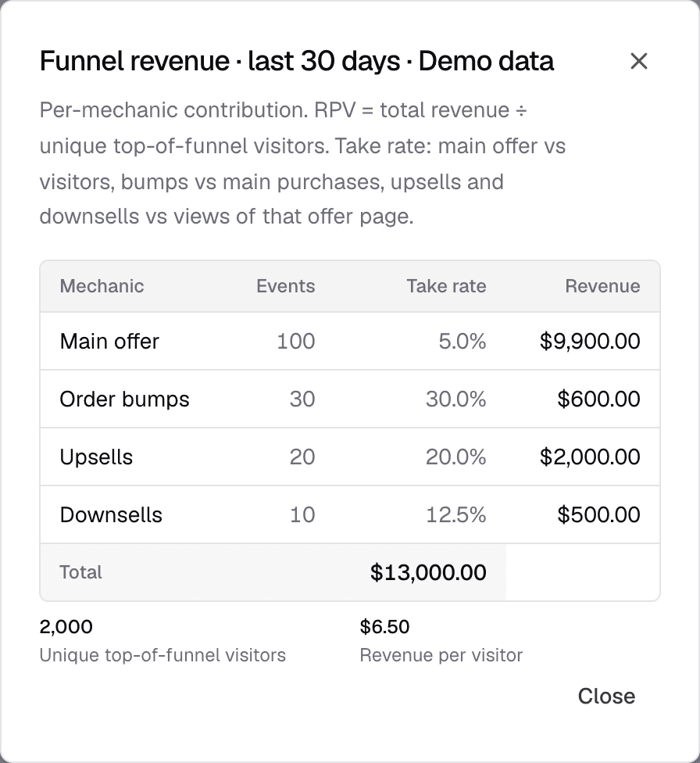
Task: Click the Main offer events value 100
Action: coord(296,341)
